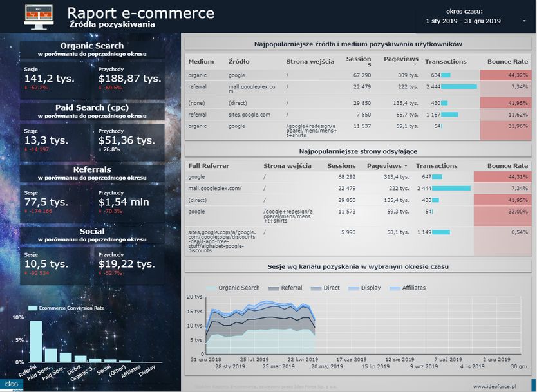The image size is (537, 392).
Task: Toggle Display series in sessions chart legend
Action: tap(364, 288)
